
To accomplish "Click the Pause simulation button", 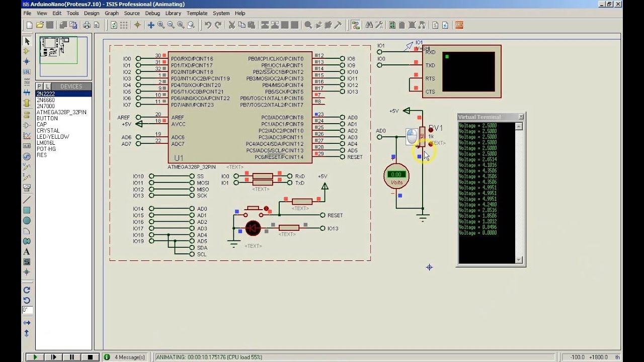I will [72, 357].
